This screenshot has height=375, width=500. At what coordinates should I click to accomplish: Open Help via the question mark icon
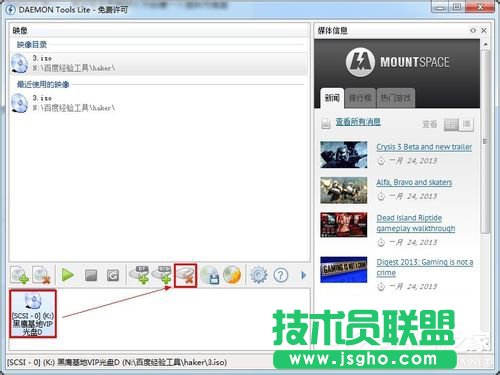[281, 275]
